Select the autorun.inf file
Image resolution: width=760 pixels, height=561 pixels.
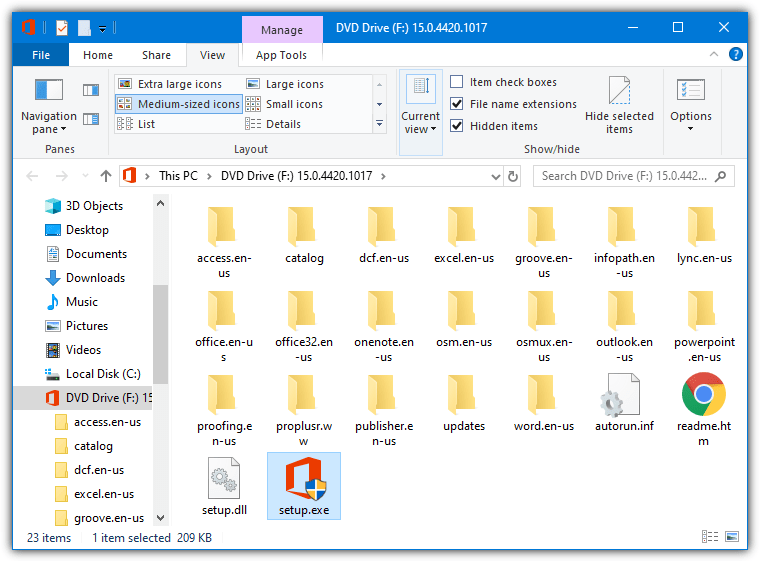point(624,402)
